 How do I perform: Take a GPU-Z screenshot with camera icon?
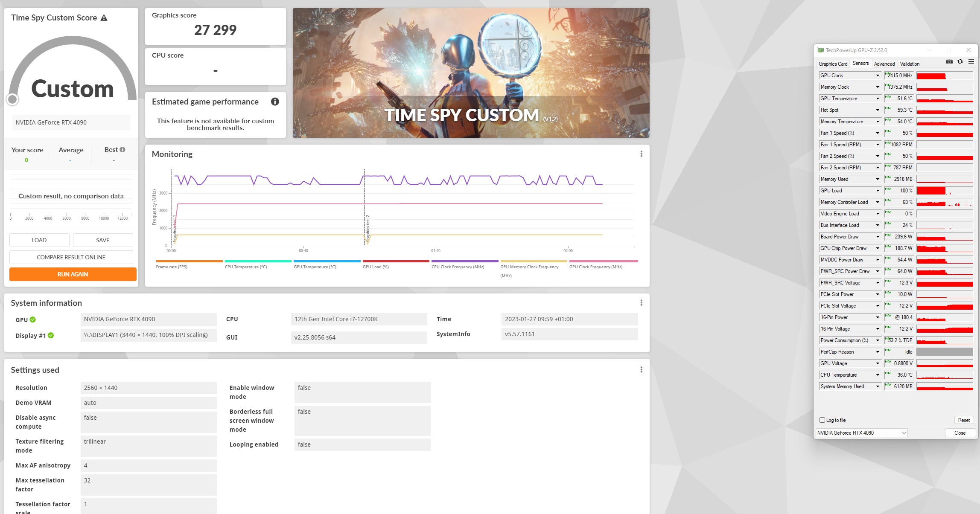(x=949, y=62)
